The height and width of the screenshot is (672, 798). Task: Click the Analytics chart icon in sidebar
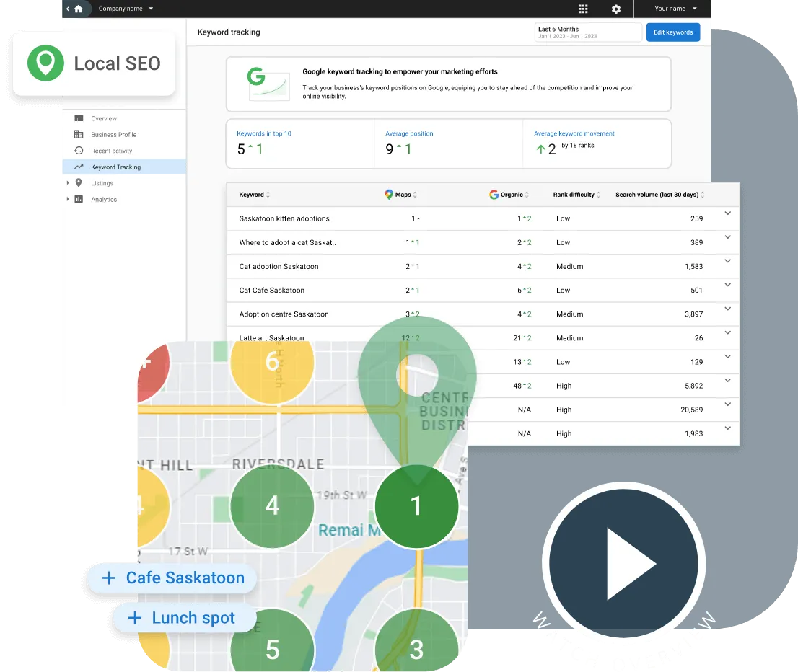[79, 199]
